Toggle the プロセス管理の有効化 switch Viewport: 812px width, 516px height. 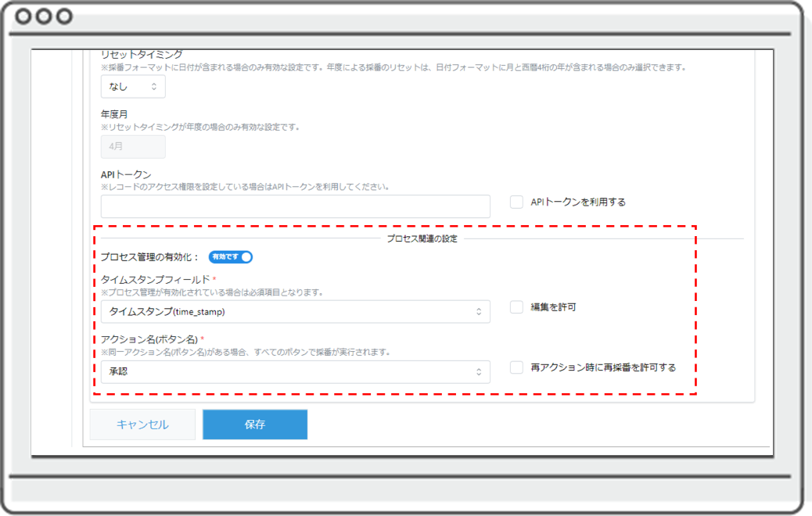(x=231, y=256)
